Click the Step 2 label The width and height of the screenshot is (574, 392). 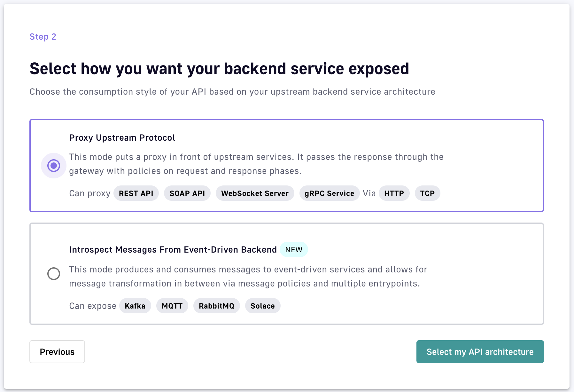click(43, 37)
